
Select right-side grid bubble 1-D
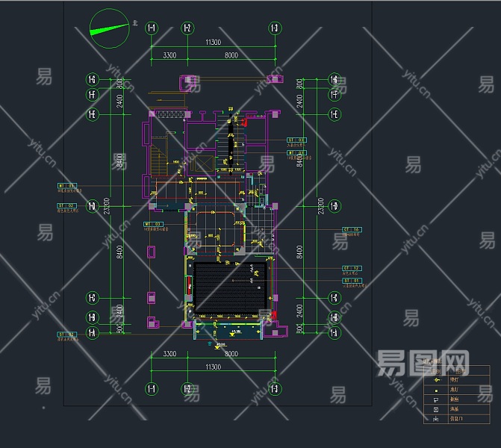pos(334,206)
